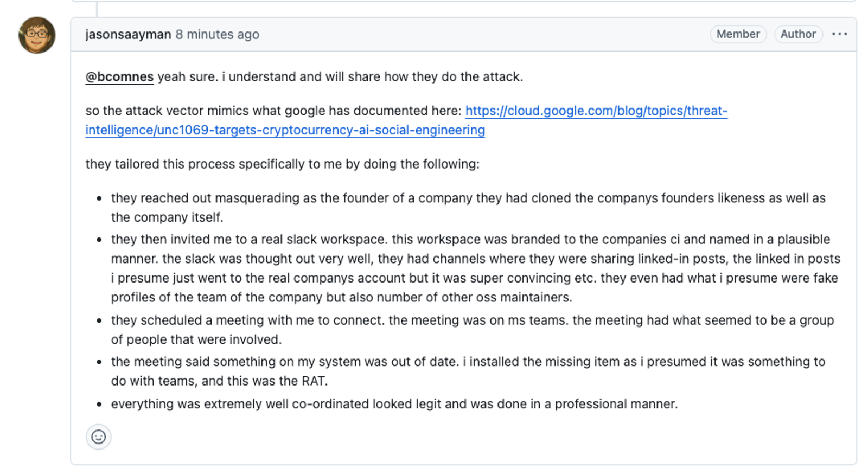Follow the cloud.google.com threat intelligence link
This screenshot has height=475, width=868.
(x=596, y=111)
